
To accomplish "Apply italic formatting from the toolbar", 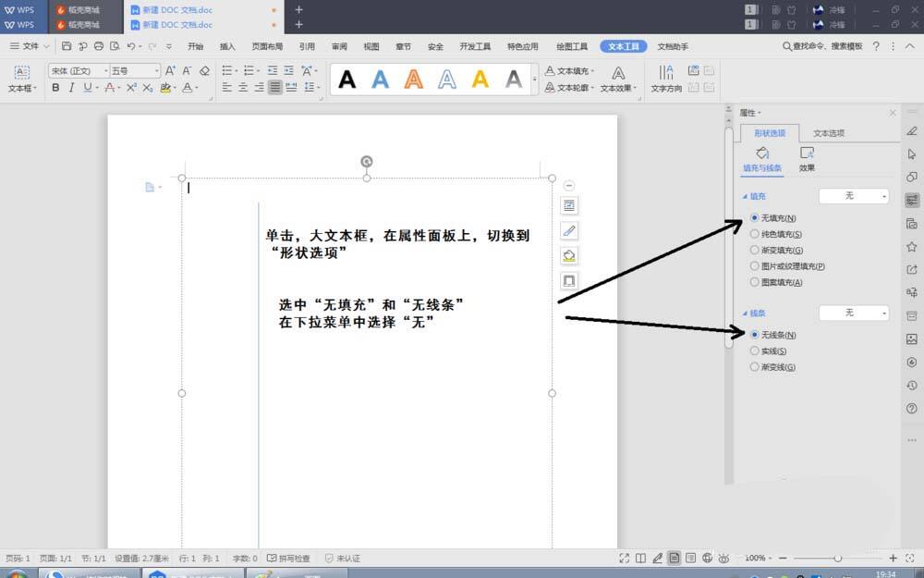I will coord(70,88).
